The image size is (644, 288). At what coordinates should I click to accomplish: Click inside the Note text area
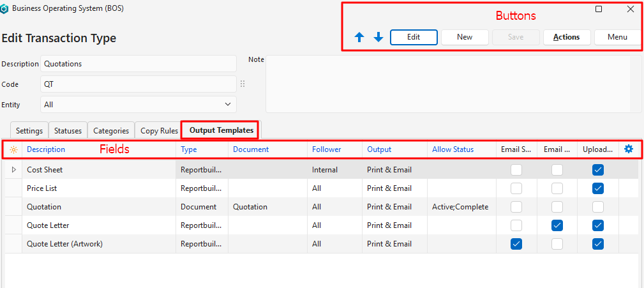tap(453, 84)
